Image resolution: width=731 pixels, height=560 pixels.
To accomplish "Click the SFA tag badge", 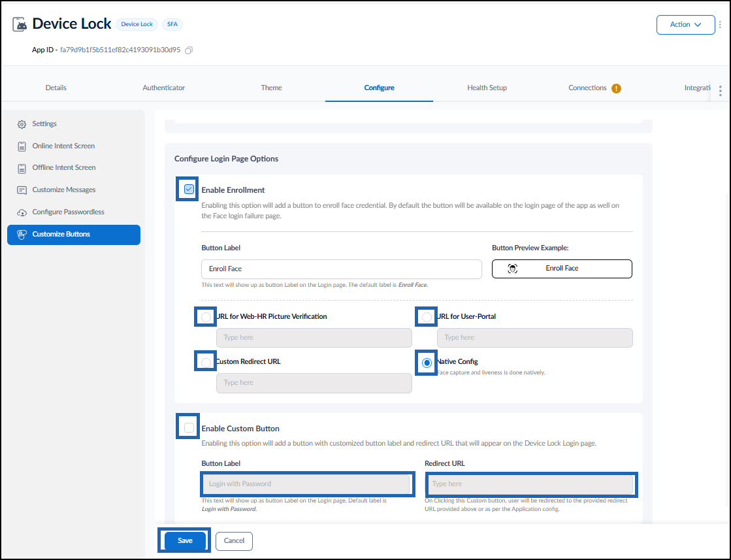I will coord(172,24).
